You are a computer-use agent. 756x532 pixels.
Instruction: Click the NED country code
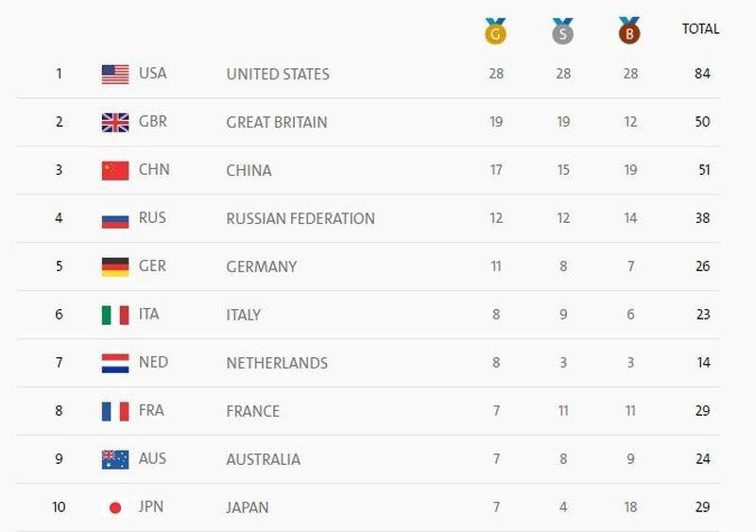point(153,363)
